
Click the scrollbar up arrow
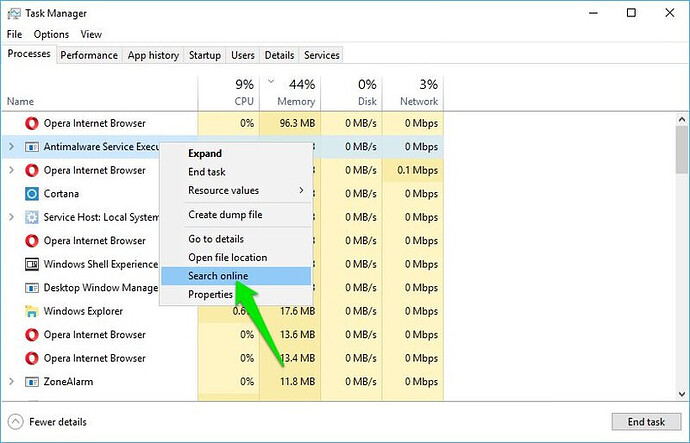pos(682,119)
